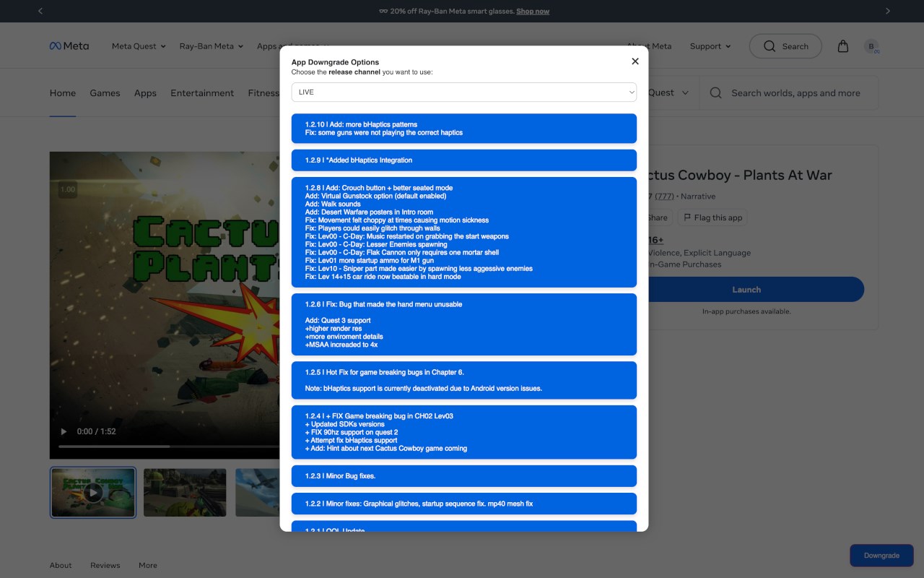
Task: Open the More section tab
Action: (x=148, y=565)
